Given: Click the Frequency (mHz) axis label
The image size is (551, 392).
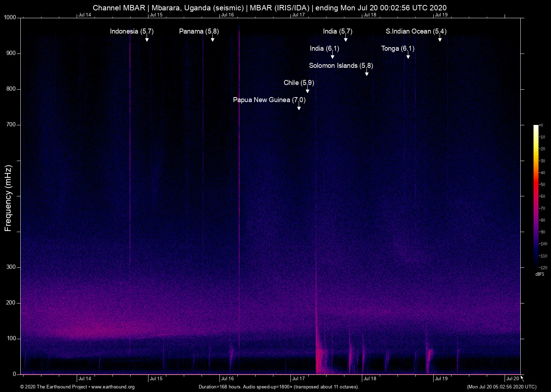Looking at the screenshot, I should [8, 198].
